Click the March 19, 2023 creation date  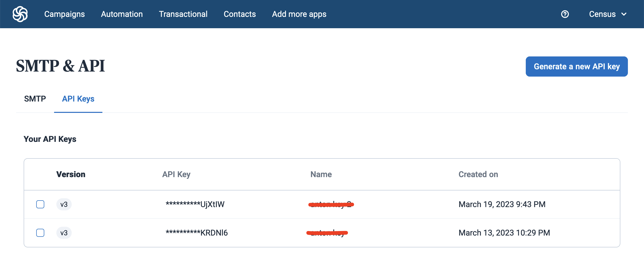pos(502,204)
